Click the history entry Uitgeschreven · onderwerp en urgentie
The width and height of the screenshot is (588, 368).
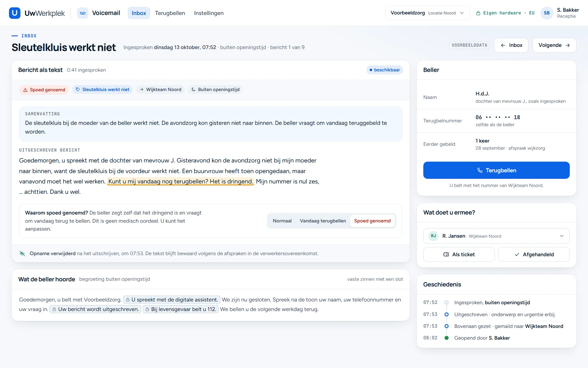tap(496, 315)
